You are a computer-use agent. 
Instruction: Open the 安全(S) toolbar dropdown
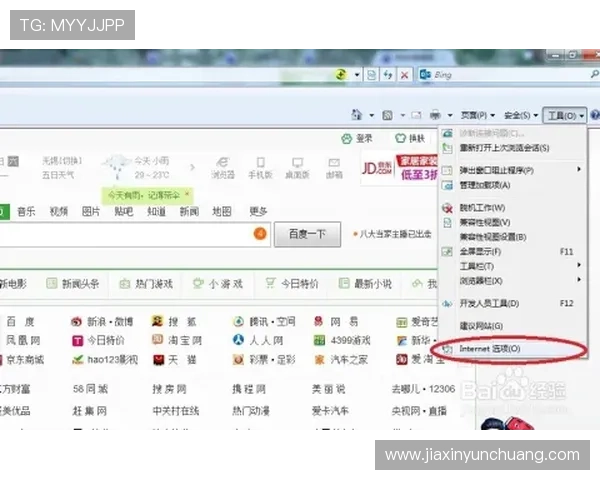pyautogui.click(x=520, y=115)
